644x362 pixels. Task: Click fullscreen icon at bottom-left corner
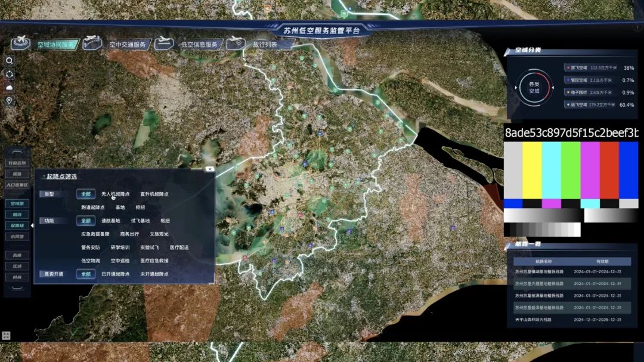[x=6, y=336]
